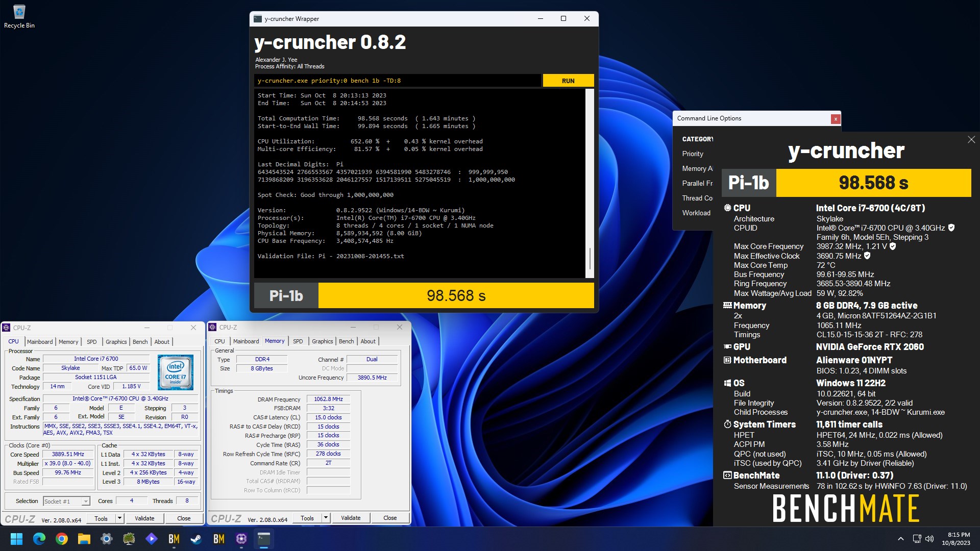Select Parallel Fr category in Command Line Options
This screenshot has height=551, width=980.
tap(697, 184)
